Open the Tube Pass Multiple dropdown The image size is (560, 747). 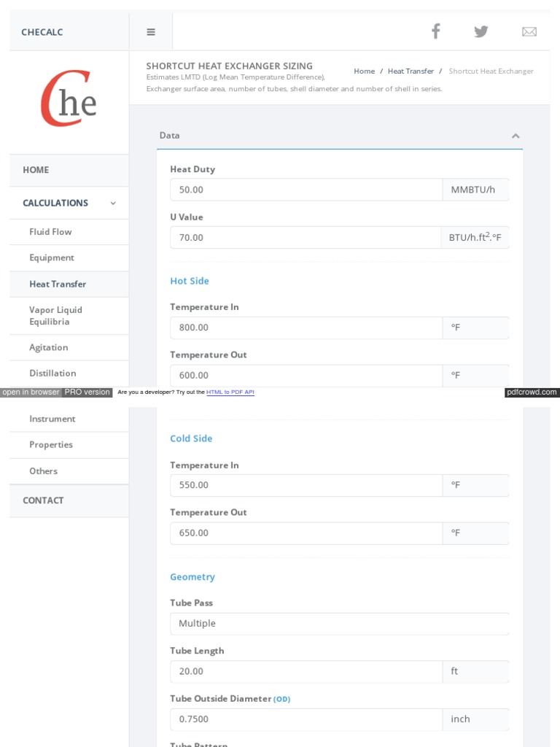click(x=340, y=624)
